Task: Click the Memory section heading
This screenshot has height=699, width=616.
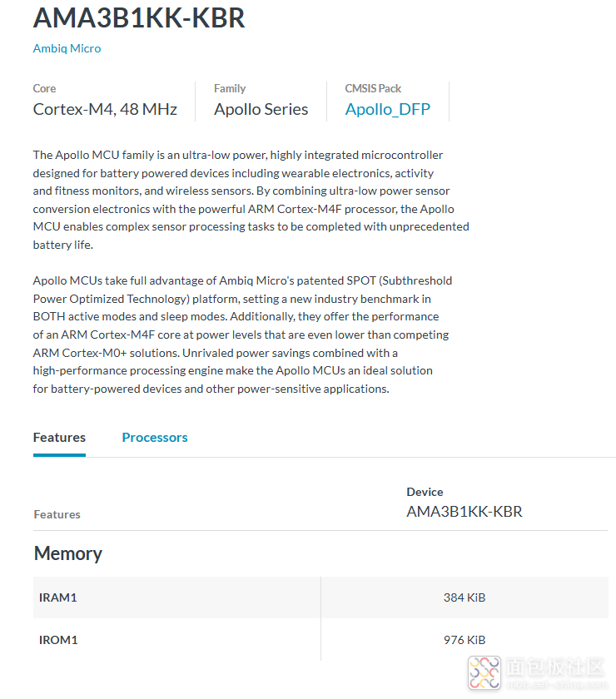Action: [x=67, y=553]
